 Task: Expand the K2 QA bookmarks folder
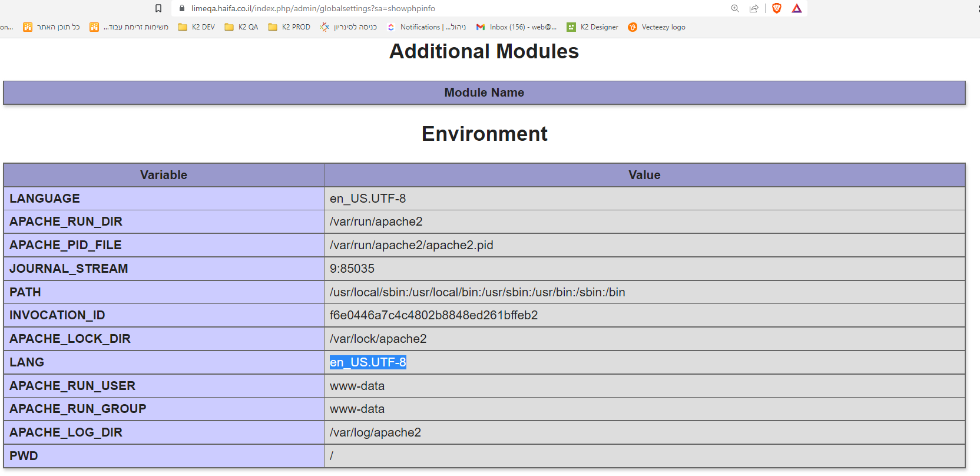[241, 27]
